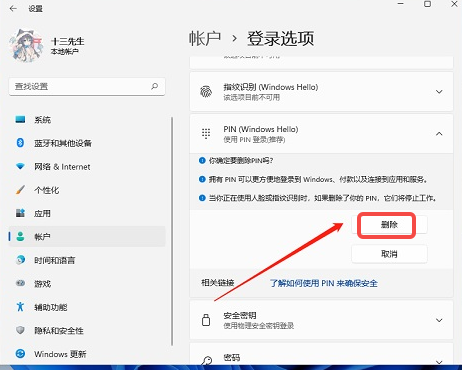Click the 相关链接 label
Viewport: 462px width, 370px height.
(x=218, y=283)
